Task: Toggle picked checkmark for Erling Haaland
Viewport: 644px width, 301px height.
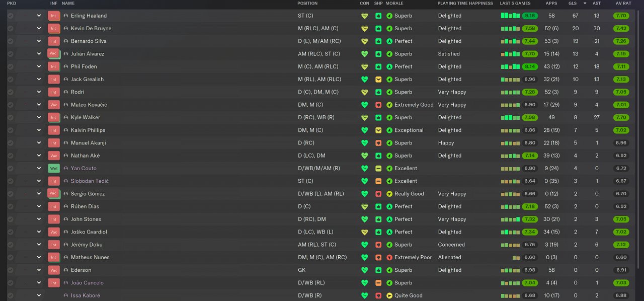Action: [10, 16]
